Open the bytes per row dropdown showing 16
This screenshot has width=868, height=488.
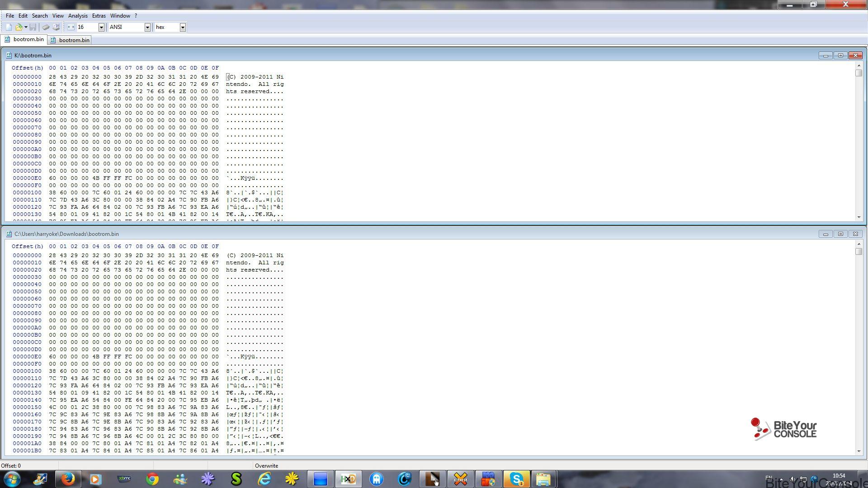(101, 27)
